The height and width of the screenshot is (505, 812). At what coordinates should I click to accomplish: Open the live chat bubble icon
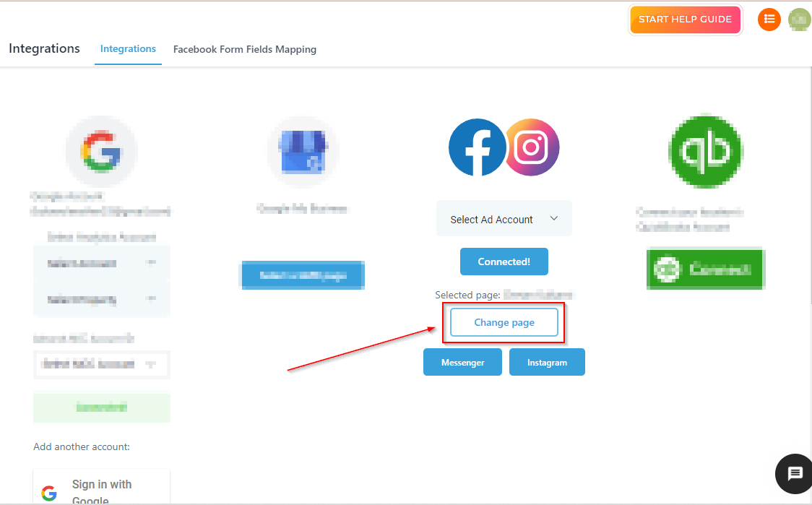click(795, 474)
